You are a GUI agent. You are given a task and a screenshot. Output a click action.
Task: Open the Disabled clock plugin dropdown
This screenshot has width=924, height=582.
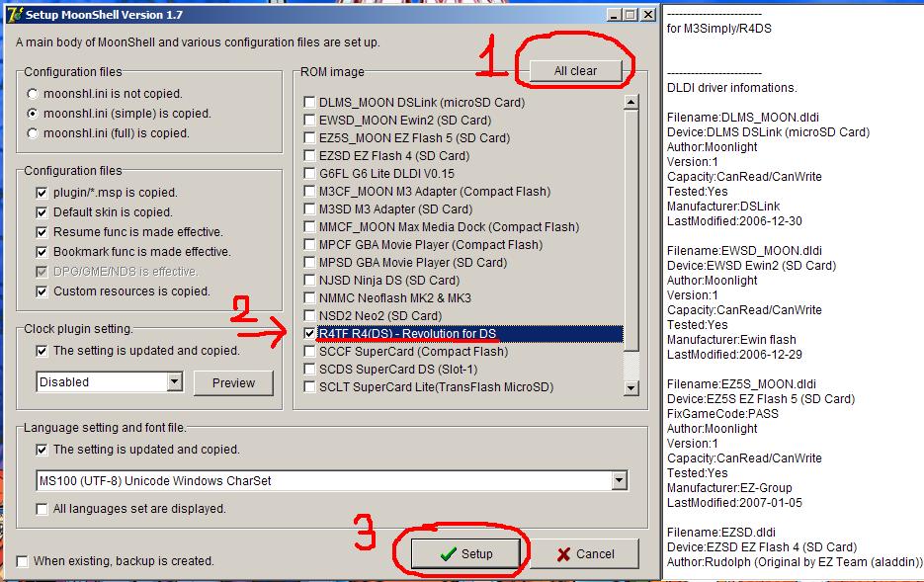click(174, 382)
